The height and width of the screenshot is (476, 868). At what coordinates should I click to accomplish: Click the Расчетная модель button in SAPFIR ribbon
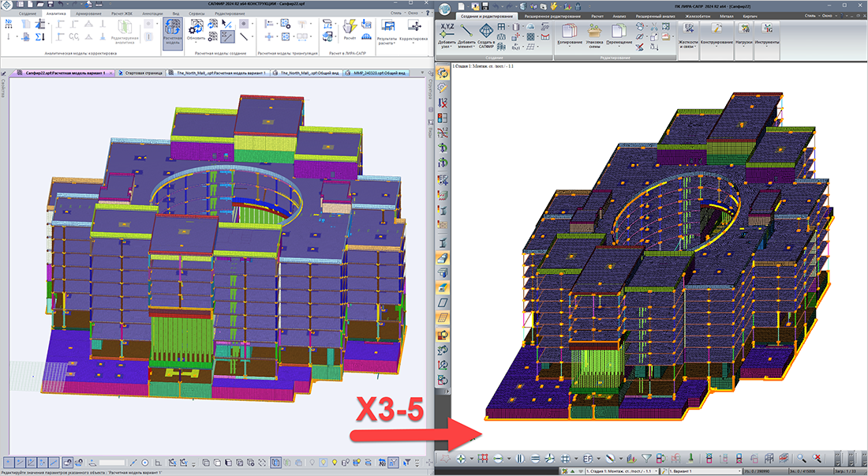click(173, 32)
